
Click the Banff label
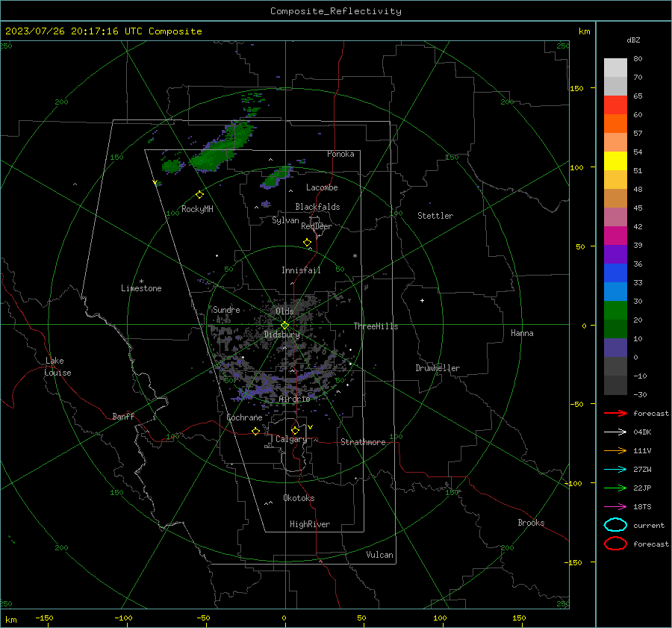coord(123,416)
